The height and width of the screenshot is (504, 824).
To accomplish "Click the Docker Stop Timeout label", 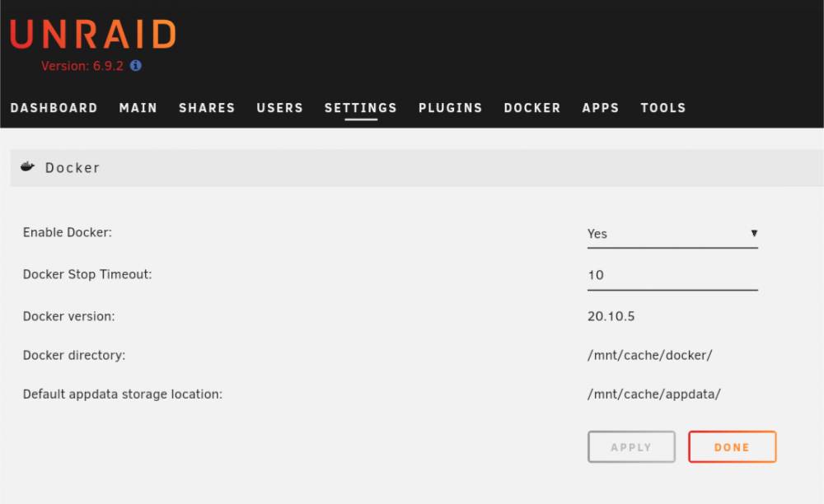I will point(87,274).
